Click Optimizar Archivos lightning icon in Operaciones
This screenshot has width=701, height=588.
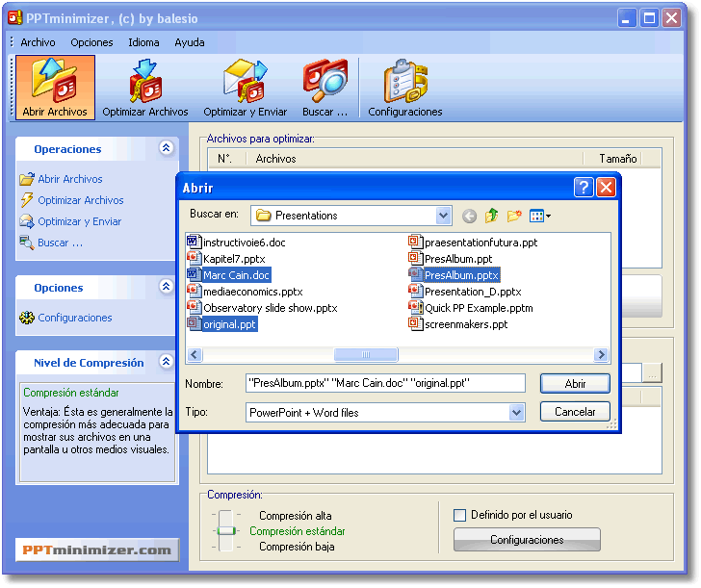click(x=27, y=200)
